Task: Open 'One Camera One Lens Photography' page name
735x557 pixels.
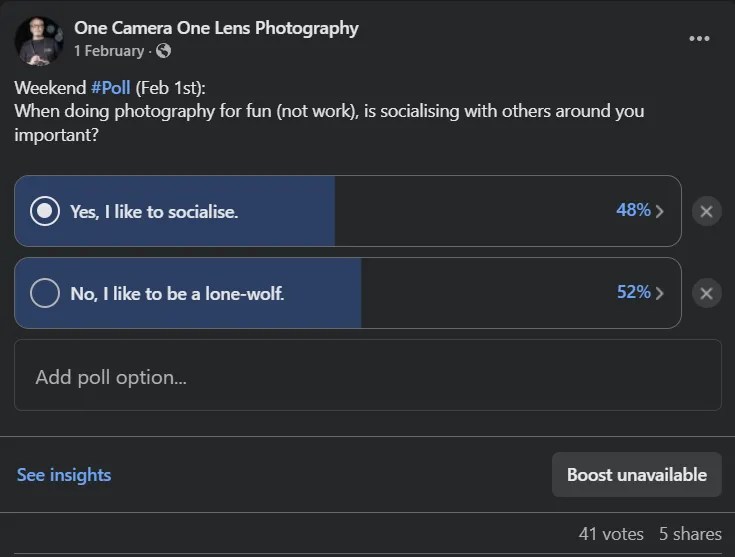Action: [216, 28]
